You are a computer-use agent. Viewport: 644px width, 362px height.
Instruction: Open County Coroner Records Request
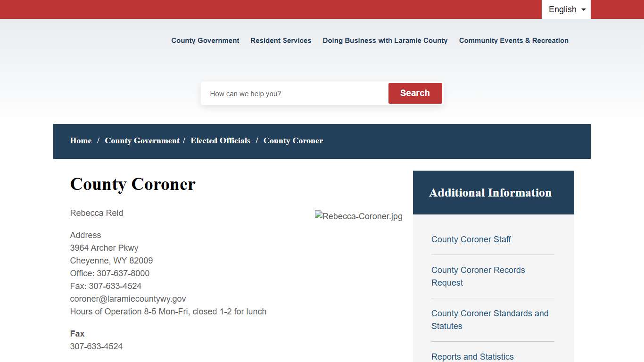tap(478, 276)
